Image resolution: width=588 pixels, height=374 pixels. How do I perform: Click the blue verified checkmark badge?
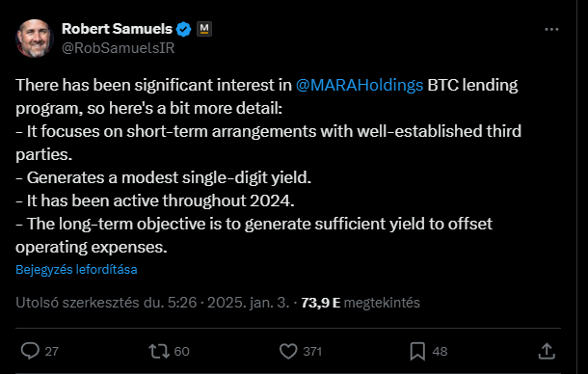point(184,29)
